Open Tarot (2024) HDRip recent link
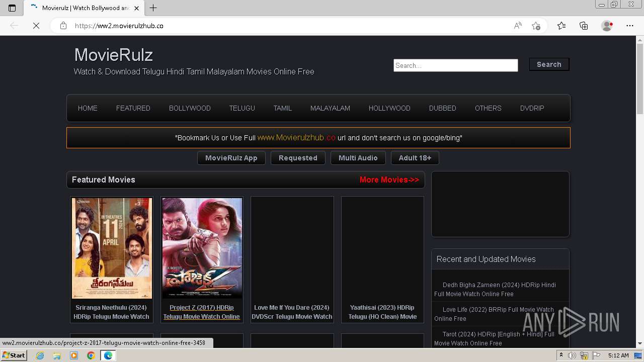The height and width of the screenshot is (362, 644). coord(495,338)
